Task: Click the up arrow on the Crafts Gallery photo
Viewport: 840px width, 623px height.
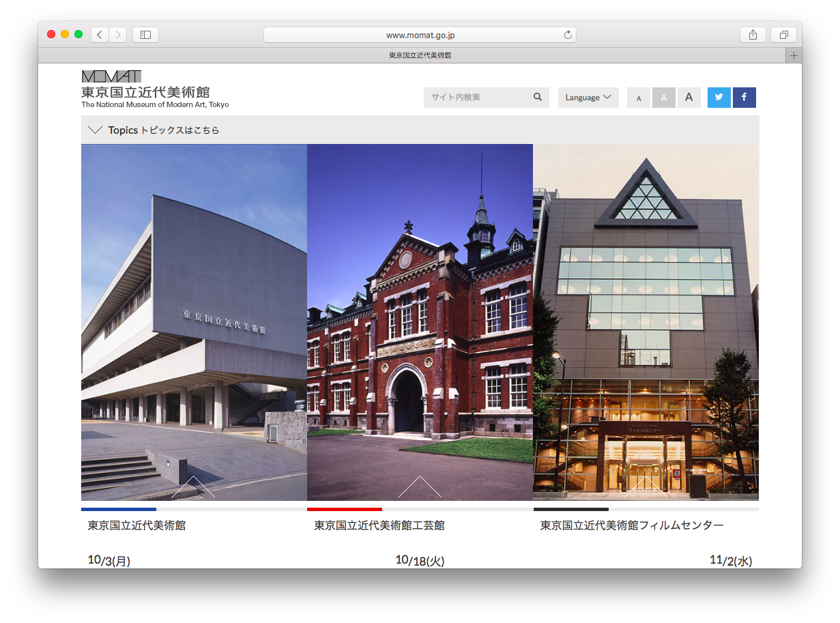Action: 420,487
